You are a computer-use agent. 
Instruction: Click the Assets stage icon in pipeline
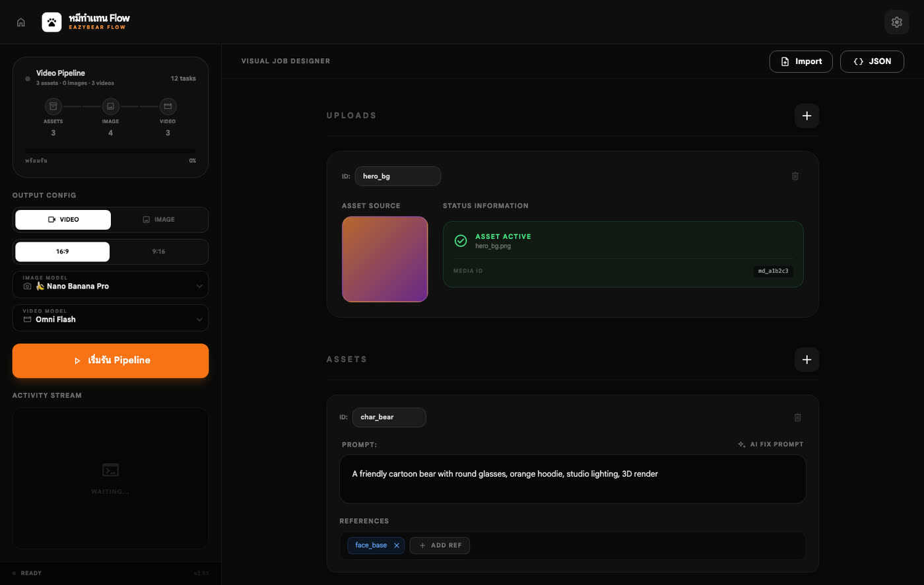[x=53, y=106]
